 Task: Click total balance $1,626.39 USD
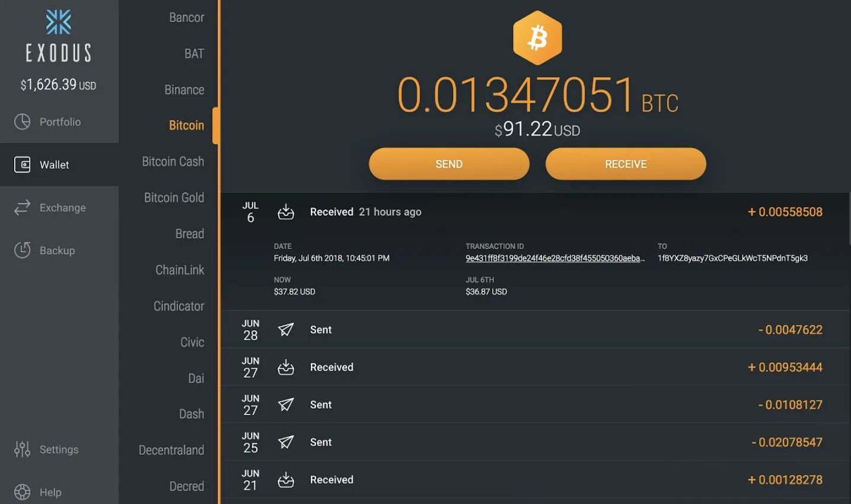[x=58, y=85]
